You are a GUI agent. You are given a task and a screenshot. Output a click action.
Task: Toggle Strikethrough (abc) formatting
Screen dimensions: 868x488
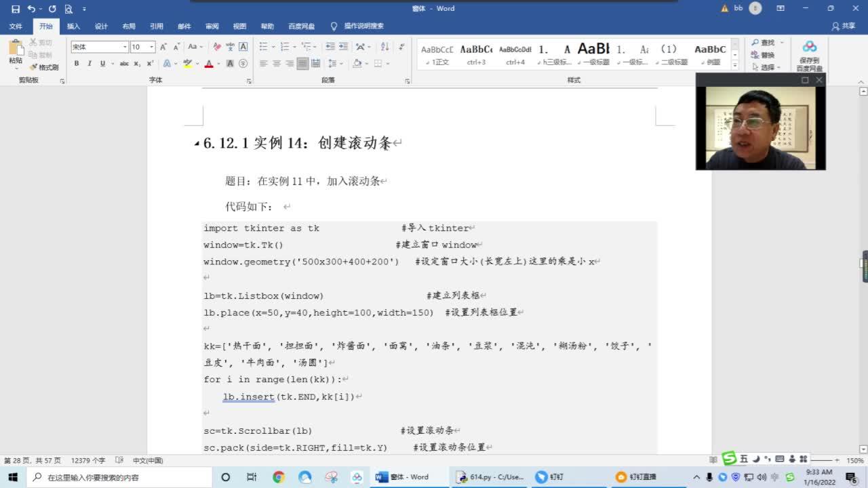pyautogui.click(x=124, y=64)
